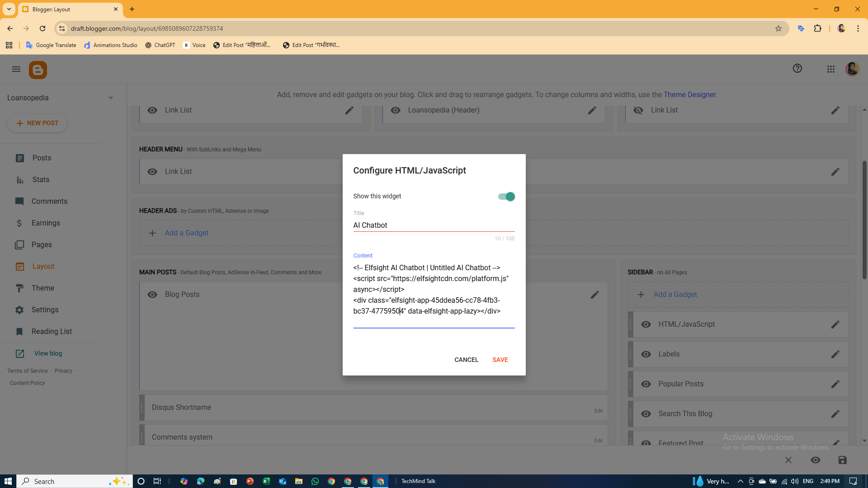Image resolution: width=868 pixels, height=488 pixels.
Task: Open the Posts menu item
Action: (42, 158)
